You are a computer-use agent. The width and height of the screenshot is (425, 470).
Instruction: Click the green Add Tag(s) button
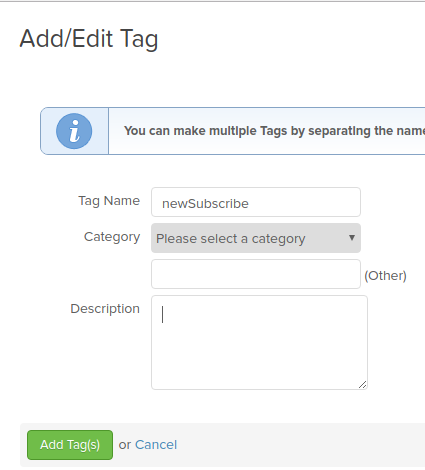pos(70,445)
